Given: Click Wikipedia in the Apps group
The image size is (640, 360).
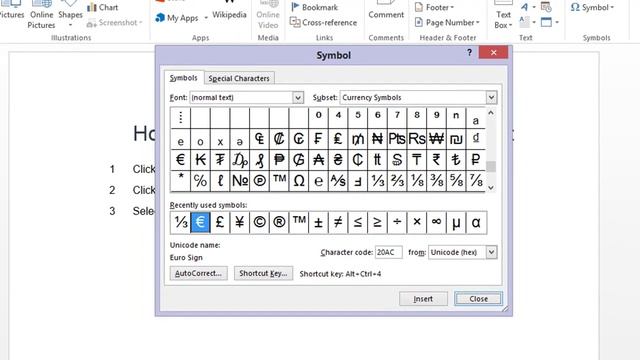Looking at the screenshot, I should 229,10.
